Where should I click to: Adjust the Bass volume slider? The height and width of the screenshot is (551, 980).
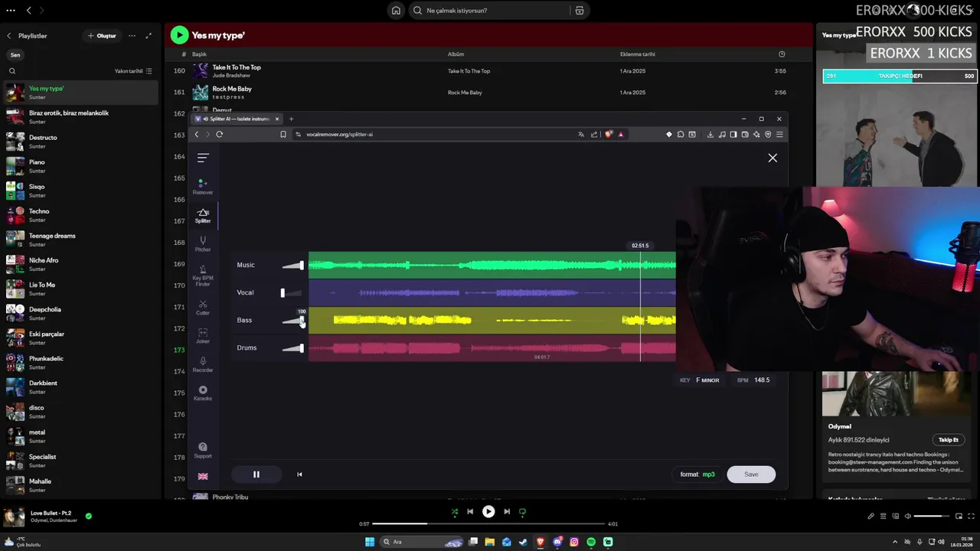[292, 320]
